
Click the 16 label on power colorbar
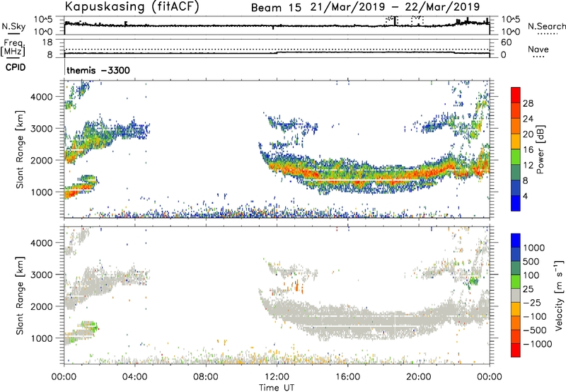pos(528,150)
